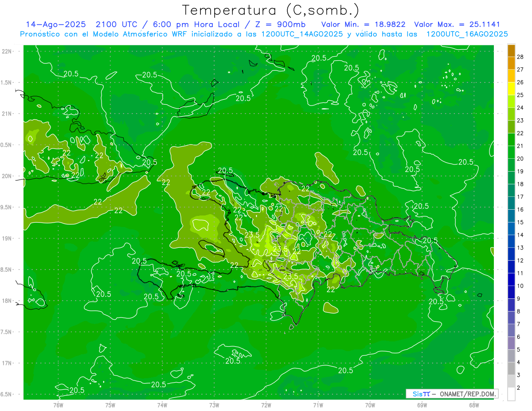Click the '19N' latitude axis label
Viewport: 532px width, 411px height.
tap(7, 238)
